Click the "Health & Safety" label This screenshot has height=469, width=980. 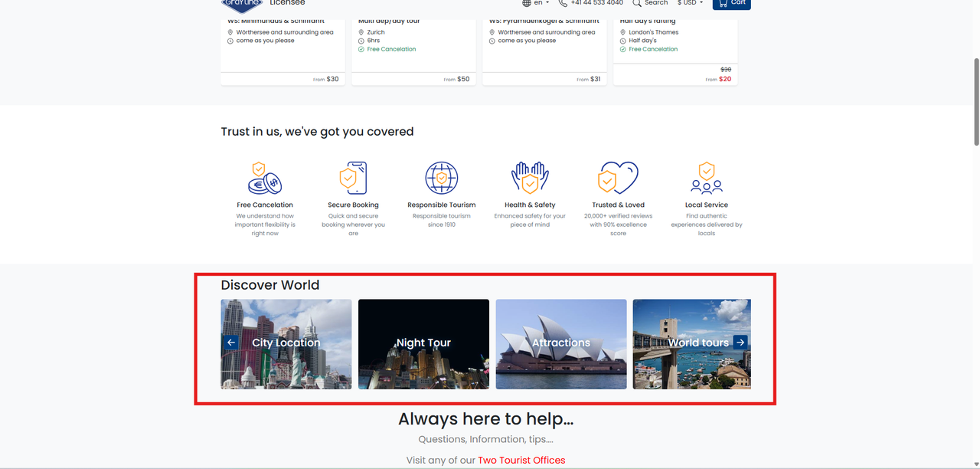pyautogui.click(x=530, y=205)
